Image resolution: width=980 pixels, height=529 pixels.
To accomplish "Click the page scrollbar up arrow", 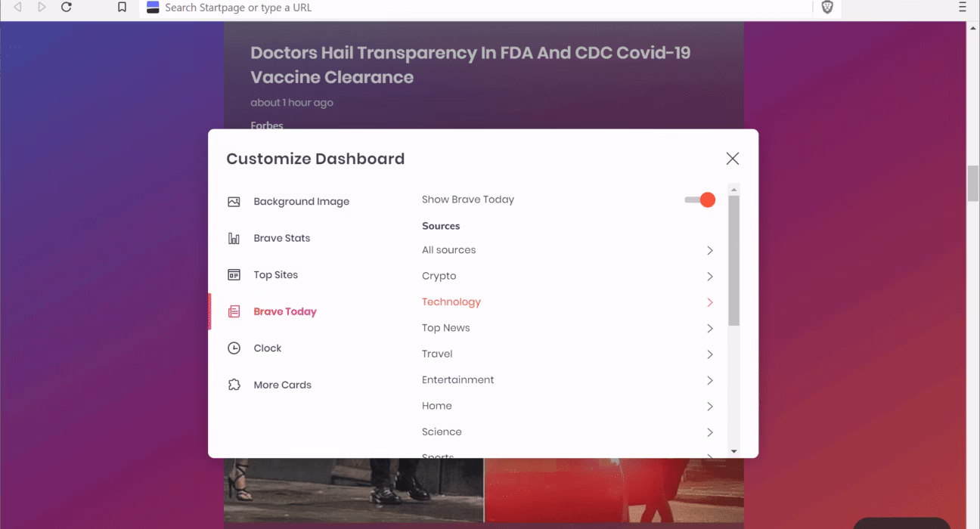I will click(973, 27).
